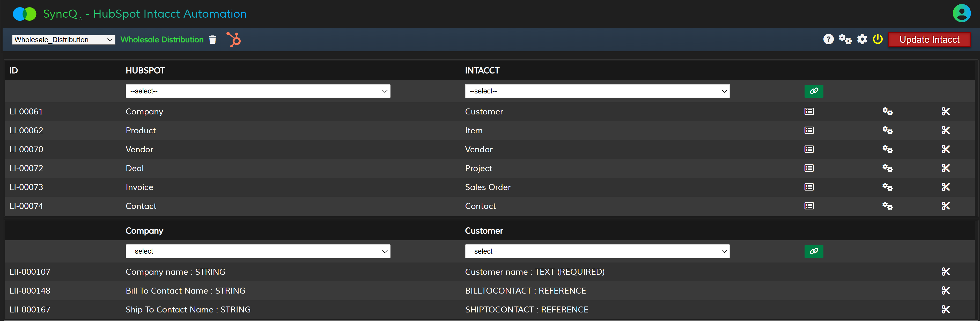Click the Wholesale Distribution green label

tap(162, 40)
